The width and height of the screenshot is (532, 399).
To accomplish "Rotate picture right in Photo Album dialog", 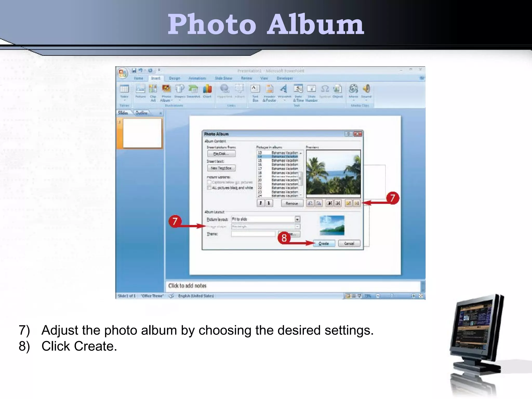I will [x=319, y=203].
